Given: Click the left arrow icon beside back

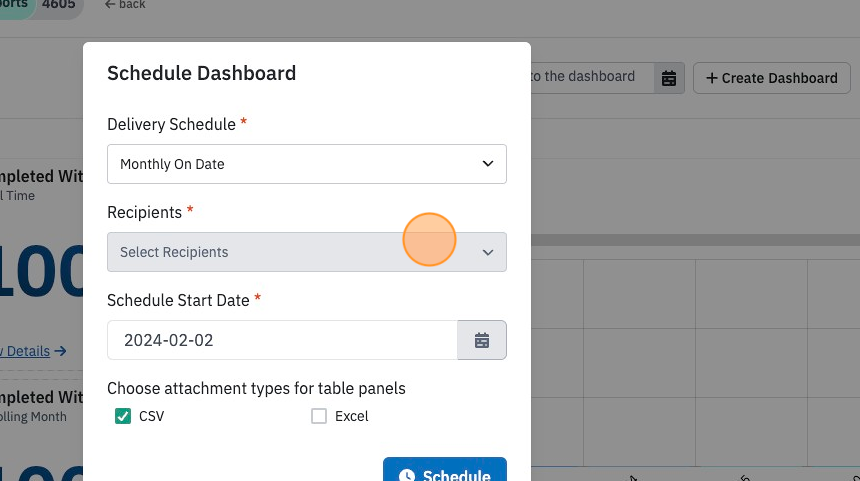Looking at the screenshot, I should pyautogui.click(x=110, y=4).
